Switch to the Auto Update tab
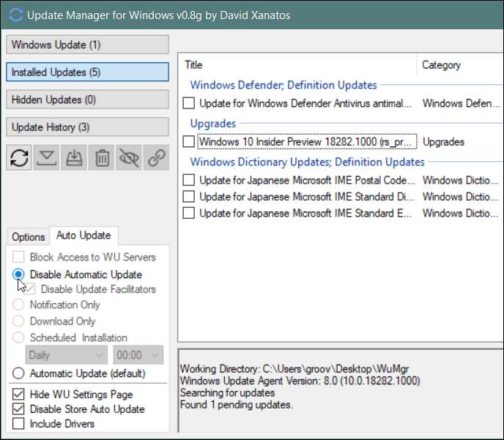504x440 pixels. [84, 236]
